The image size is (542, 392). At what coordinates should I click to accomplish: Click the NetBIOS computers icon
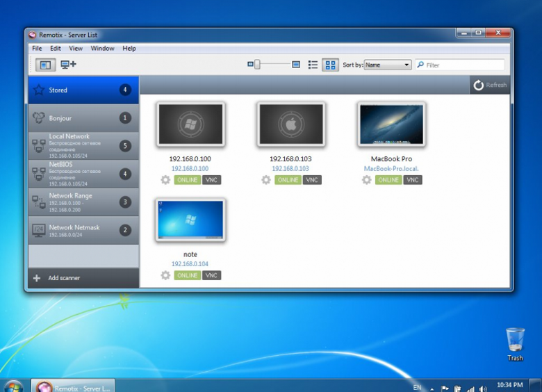click(39, 174)
